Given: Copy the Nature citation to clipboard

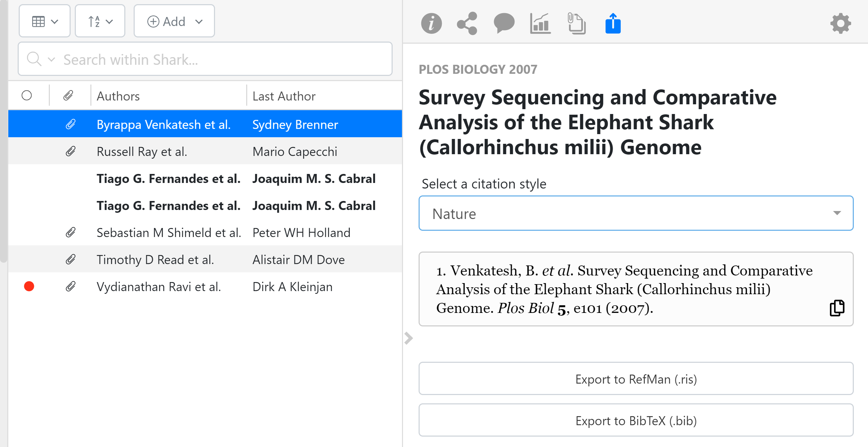Looking at the screenshot, I should tap(837, 308).
